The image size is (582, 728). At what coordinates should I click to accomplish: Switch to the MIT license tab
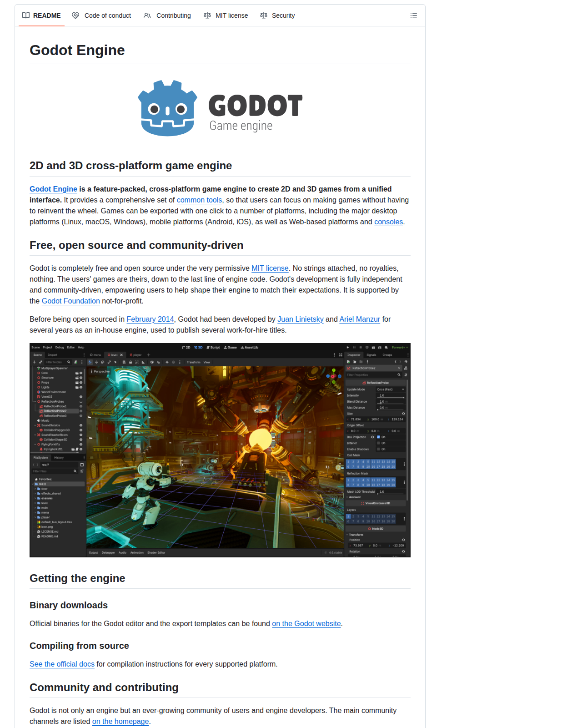point(226,15)
